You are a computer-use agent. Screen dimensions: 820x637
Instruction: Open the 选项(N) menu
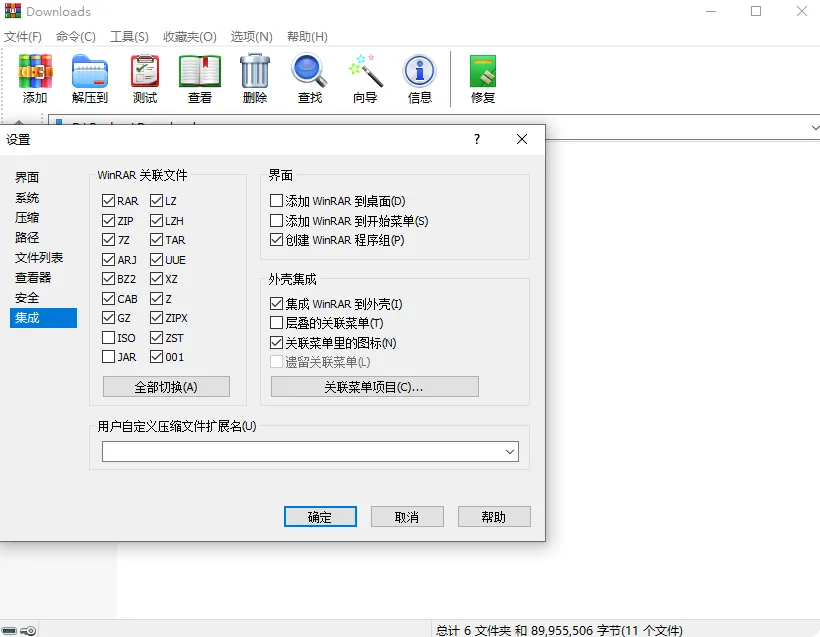(252, 37)
